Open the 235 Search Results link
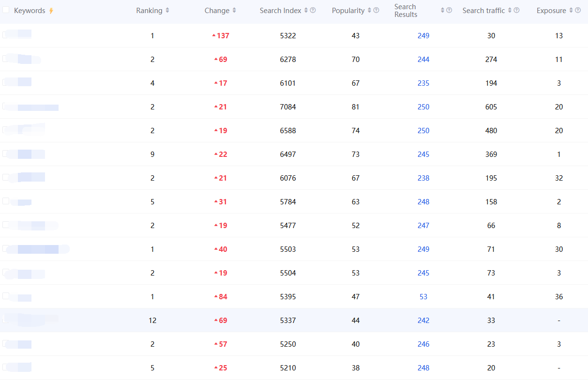 tap(423, 83)
